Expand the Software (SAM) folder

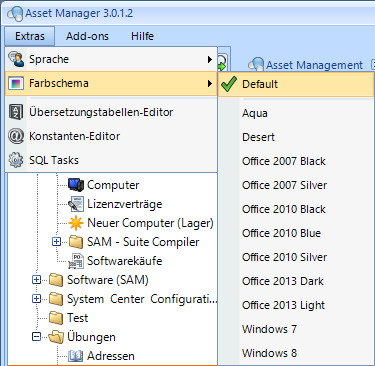point(36,280)
